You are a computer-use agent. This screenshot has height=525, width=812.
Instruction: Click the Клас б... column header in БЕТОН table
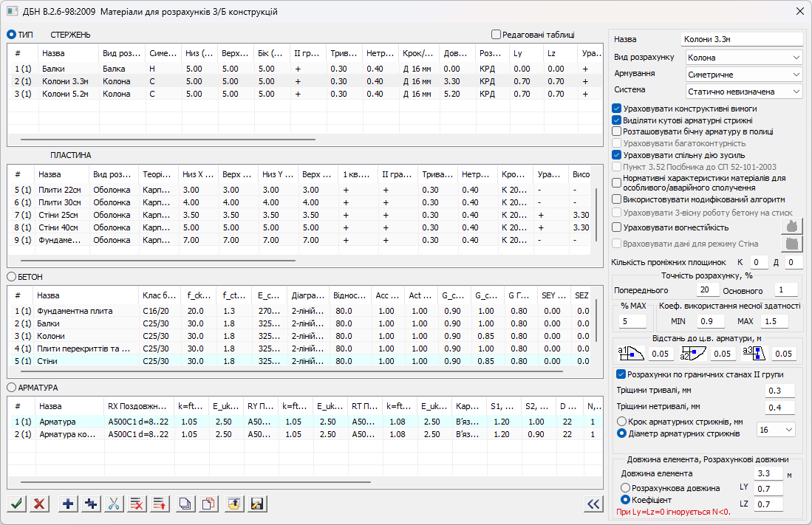click(160, 295)
